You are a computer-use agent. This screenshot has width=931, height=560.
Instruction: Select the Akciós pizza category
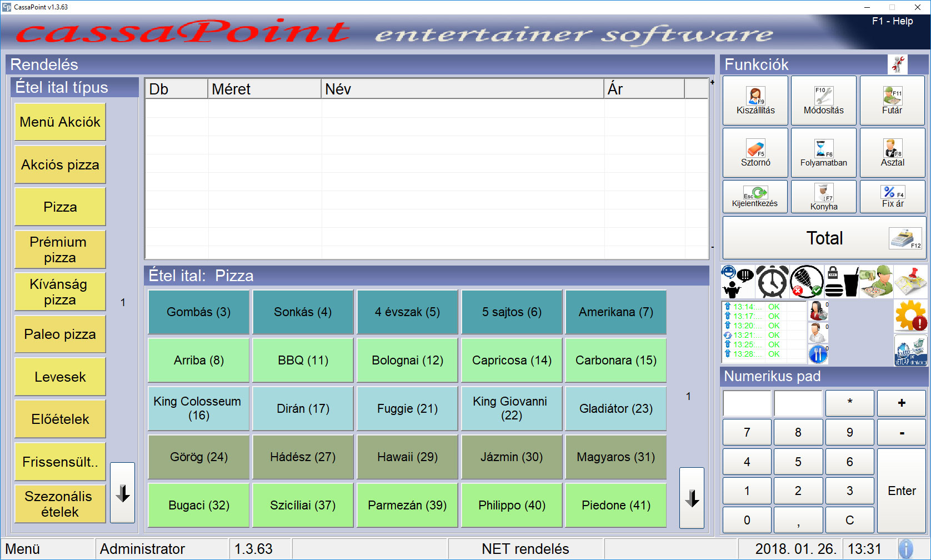point(60,165)
